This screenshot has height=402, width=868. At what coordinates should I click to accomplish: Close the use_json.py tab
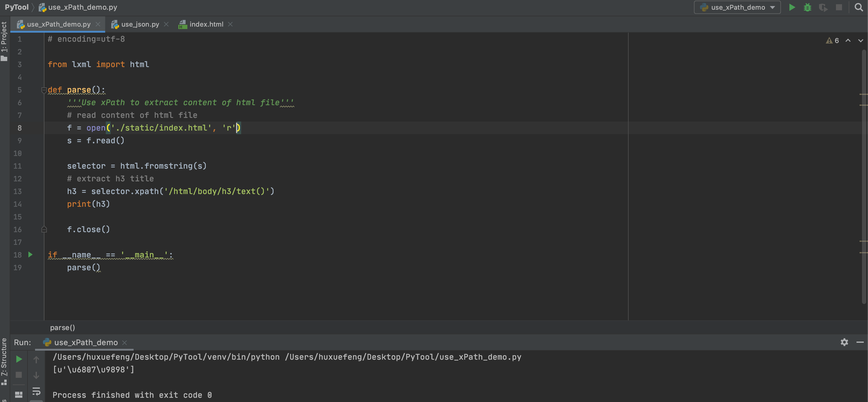166,24
